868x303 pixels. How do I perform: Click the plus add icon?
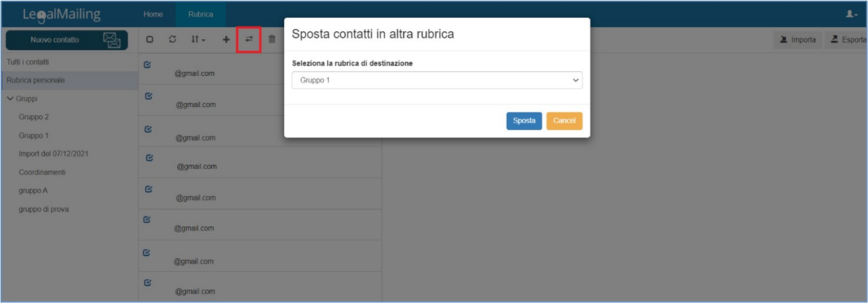[x=226, y=40]
